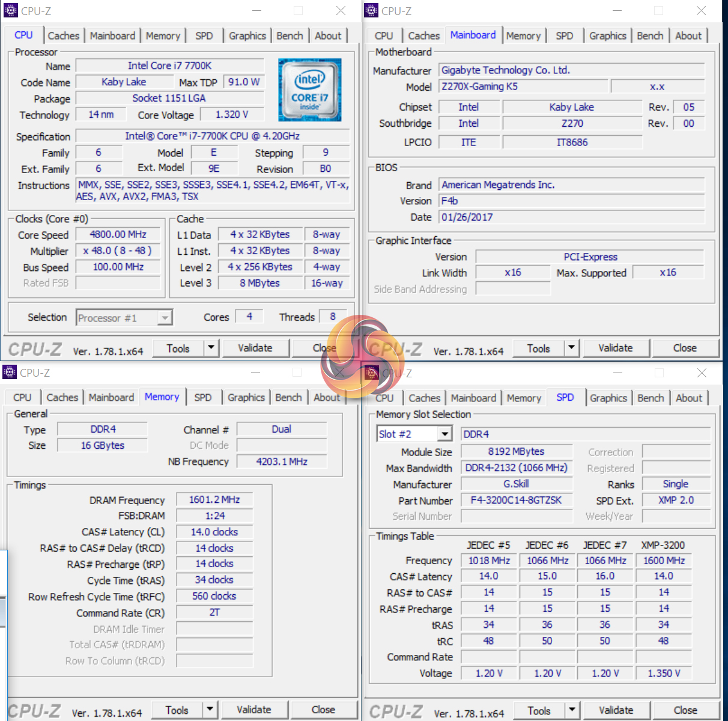Click the Core Speed 4800.00 MHz value

(118, 234)
